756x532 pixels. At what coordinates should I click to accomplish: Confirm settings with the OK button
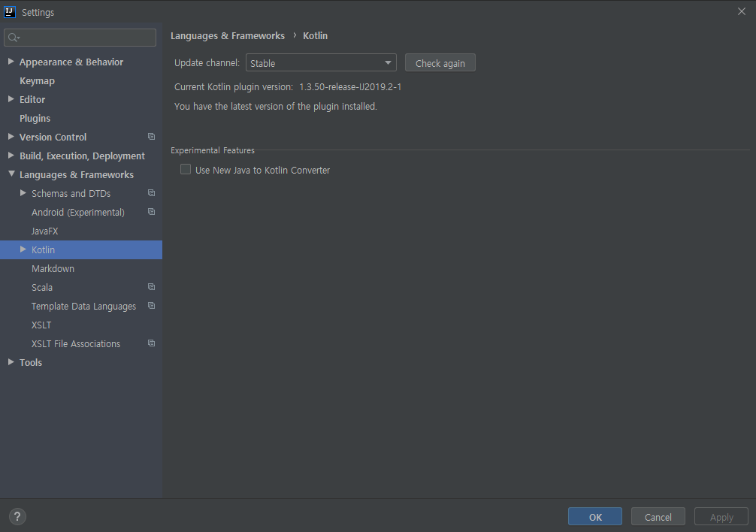[595, 516]
